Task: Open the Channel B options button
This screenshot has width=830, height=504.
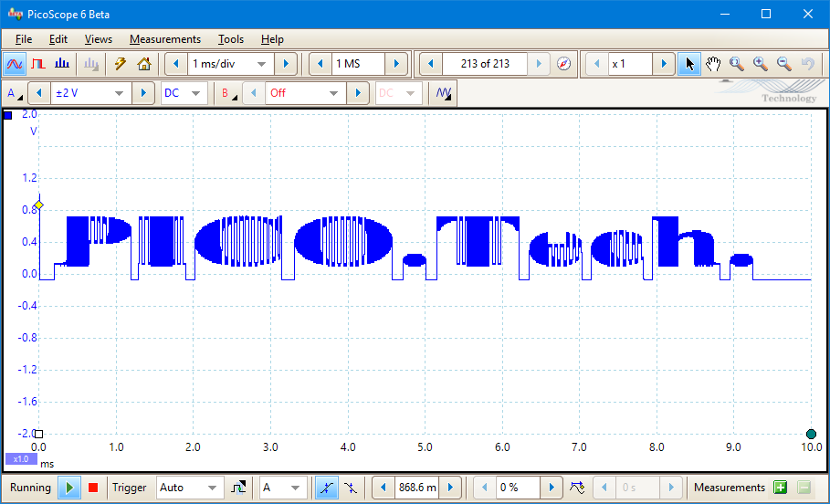Action: (x=228, y=93)
